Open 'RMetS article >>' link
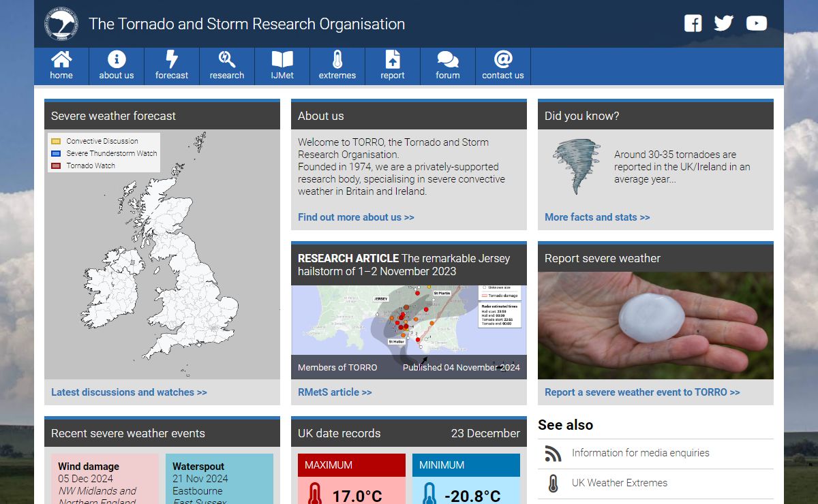This screenshot has width=818, height=504. tap(335, 392)
